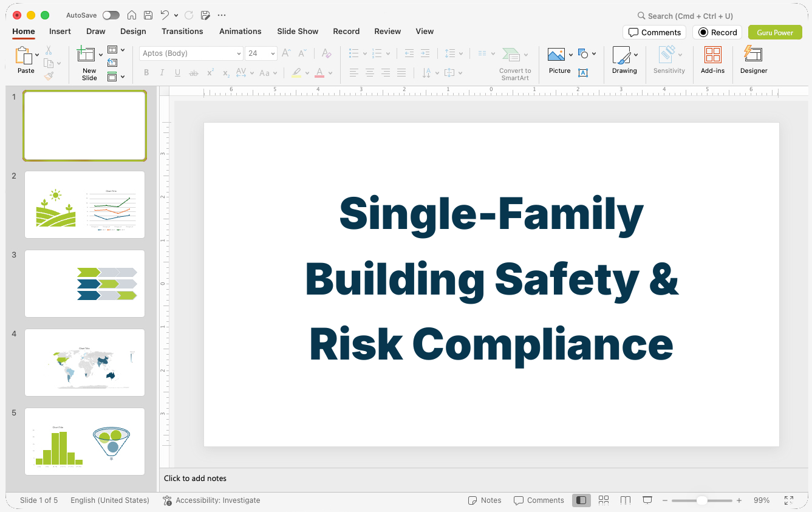
Task: Click the Record button at top right
Action: pos(717,32)
